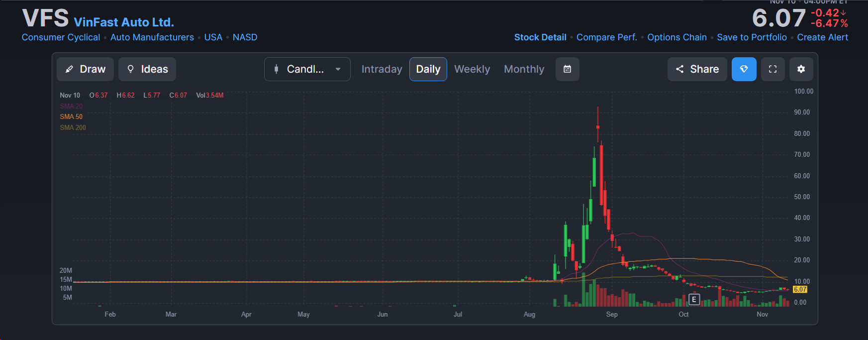Select the Daily timeframe tab
Image resolution: width=868 pixels, height=340 pixels.
(x=428, y=69)
